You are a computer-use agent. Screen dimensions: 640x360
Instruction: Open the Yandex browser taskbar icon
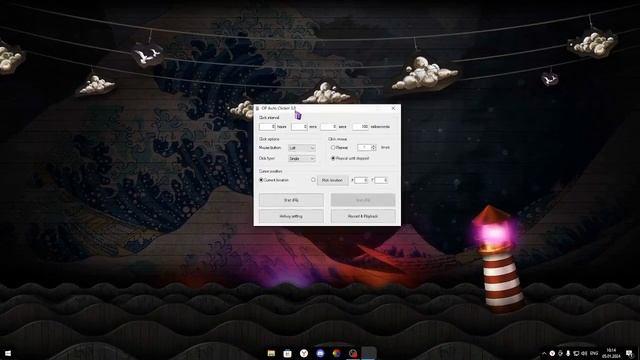pos(304,353)
